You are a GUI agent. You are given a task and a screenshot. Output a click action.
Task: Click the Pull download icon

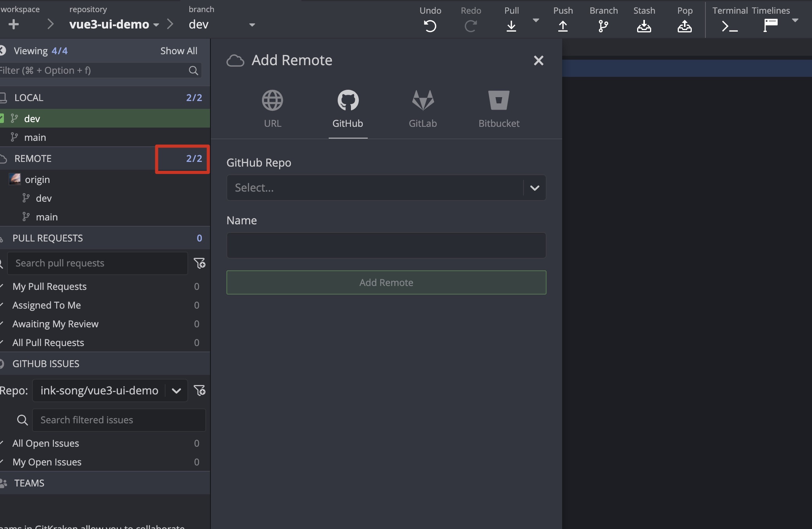click(x=511, y=26)
